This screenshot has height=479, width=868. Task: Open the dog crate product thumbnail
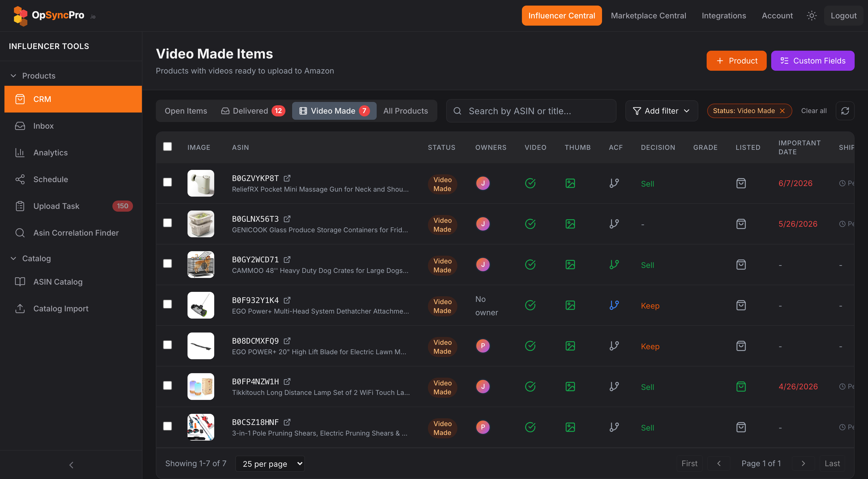pyautogui.click(x=201, y=265)
